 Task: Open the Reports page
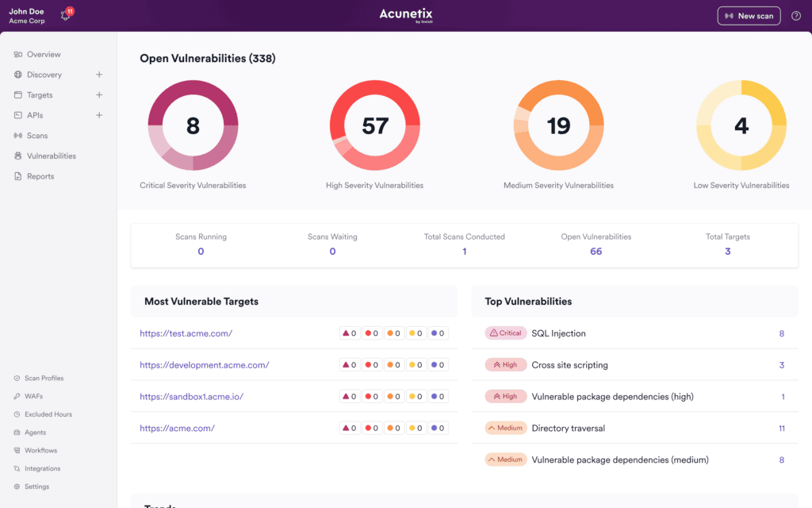pyautogui.click(x=40, y=176)
